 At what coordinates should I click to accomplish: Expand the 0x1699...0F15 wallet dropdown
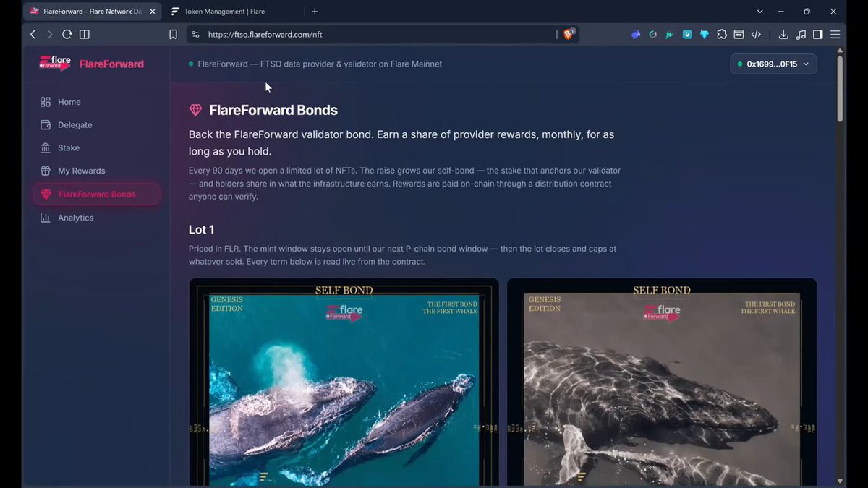[773, 64]
